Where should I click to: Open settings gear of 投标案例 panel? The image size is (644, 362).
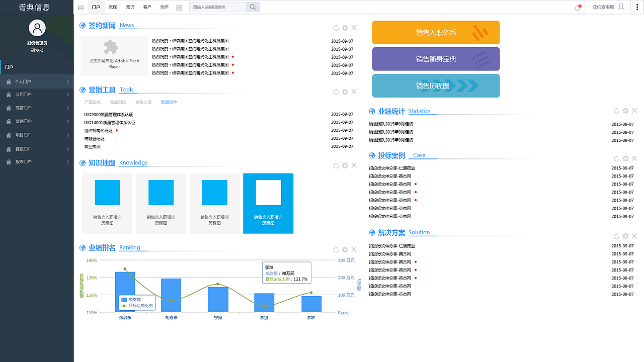[x=625, y=158]
